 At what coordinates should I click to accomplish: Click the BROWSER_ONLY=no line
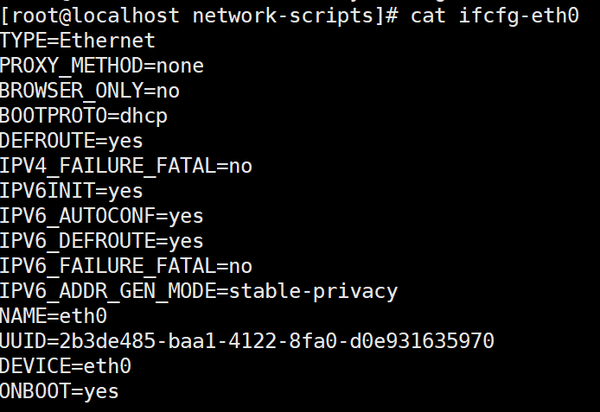pos(90,91)
